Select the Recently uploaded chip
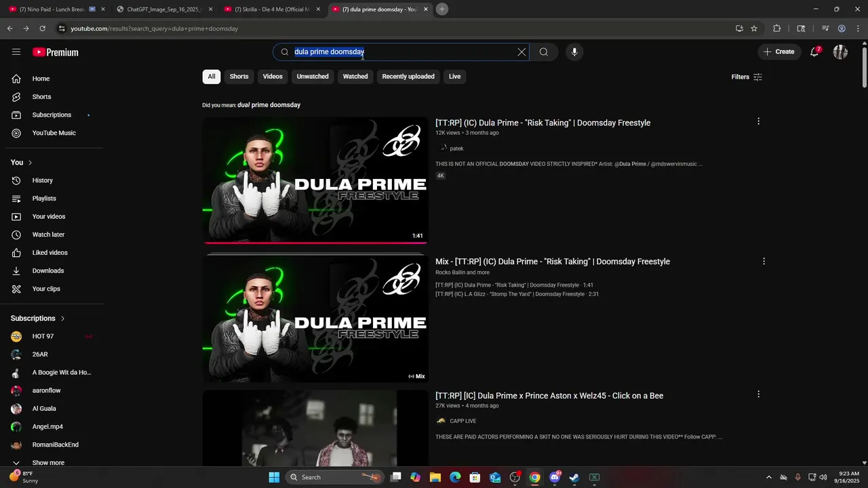Screen dimensions: 868x488 pos(408,77)
